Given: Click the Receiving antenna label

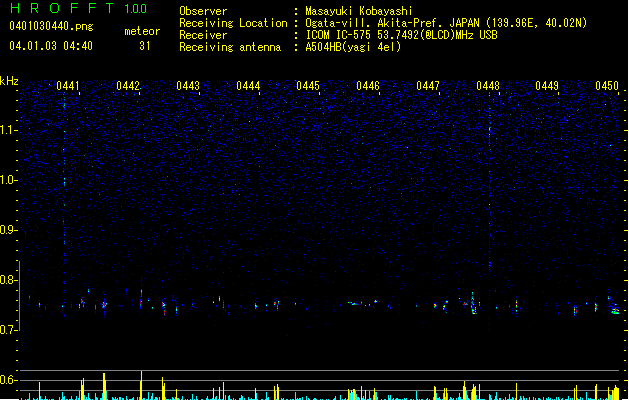Looking at the screenshot, I should (230, 47).
